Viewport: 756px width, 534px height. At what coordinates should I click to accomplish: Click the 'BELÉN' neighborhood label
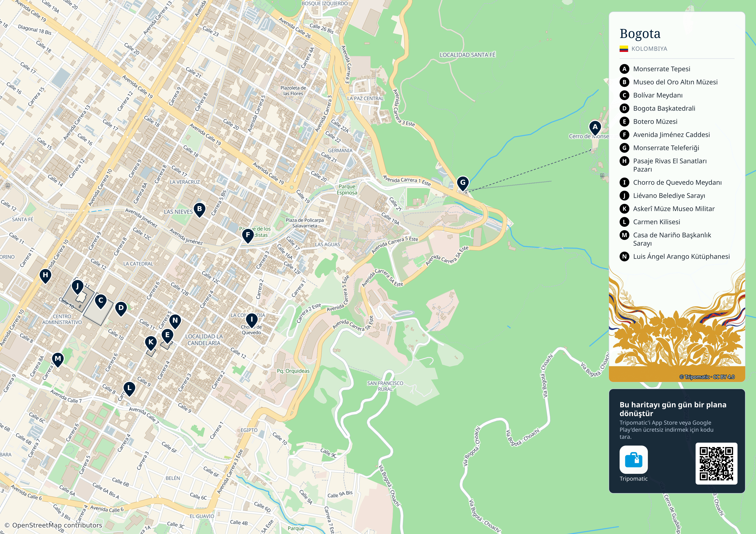point(172,478)
